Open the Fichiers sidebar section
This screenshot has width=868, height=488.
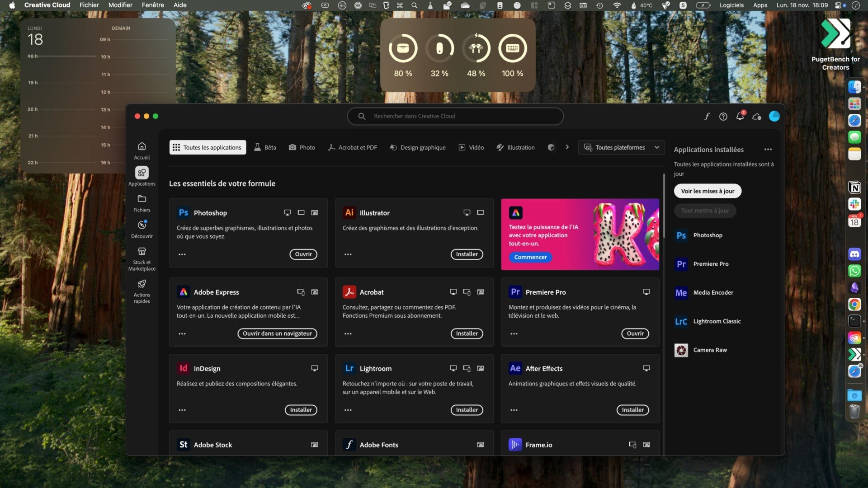pos(142,203)
